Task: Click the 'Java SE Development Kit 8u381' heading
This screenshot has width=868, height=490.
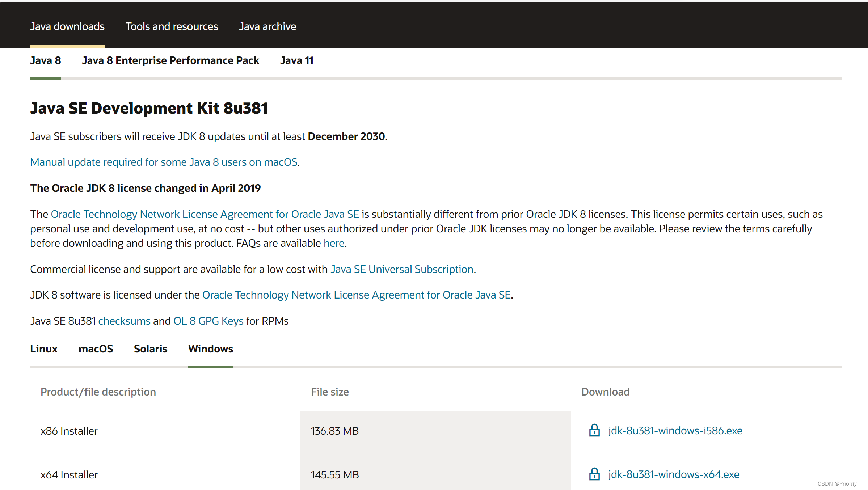Action: [149, 108]
